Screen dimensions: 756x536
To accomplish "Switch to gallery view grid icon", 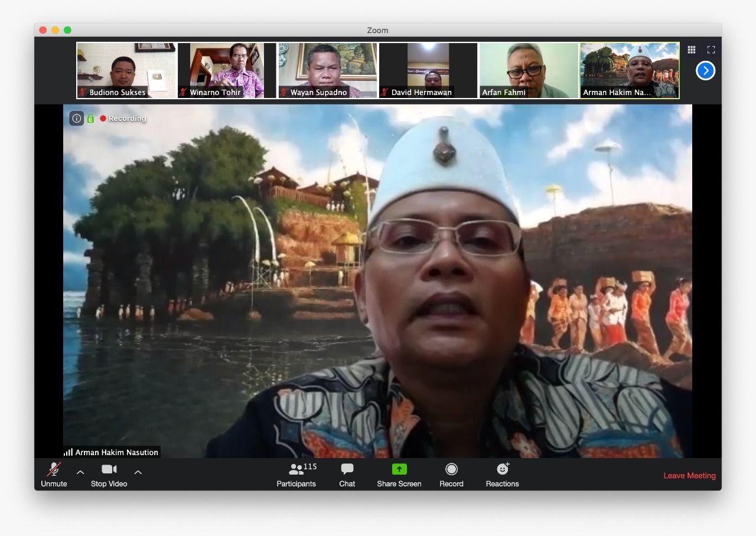I will (x=691, y=50).
